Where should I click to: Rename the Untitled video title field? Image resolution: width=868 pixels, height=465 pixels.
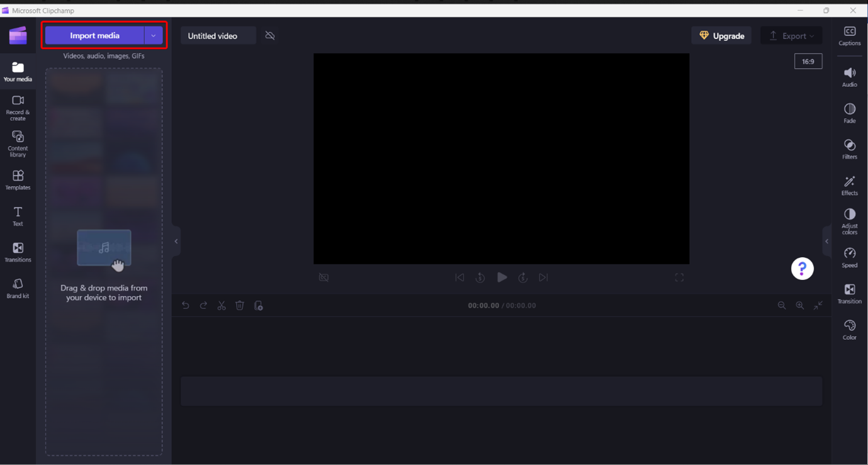click(x=218, y=36)
